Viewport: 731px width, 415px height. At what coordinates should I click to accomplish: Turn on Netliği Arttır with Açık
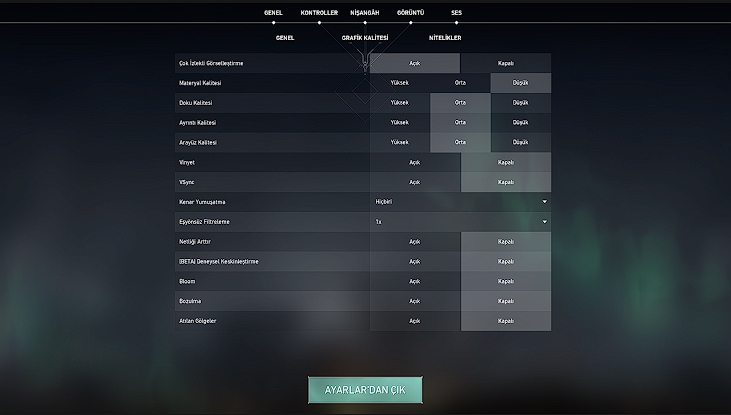coord(415,241)
